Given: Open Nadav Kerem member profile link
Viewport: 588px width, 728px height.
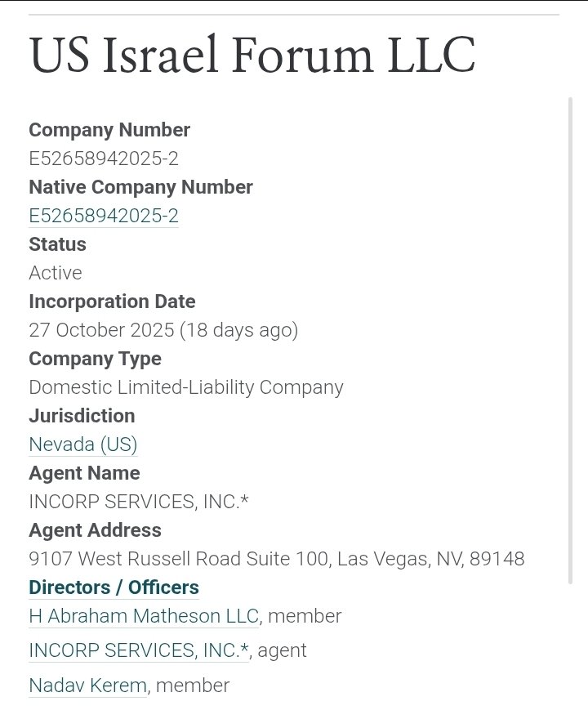Looking at the screenshot, I should (87, 686).
